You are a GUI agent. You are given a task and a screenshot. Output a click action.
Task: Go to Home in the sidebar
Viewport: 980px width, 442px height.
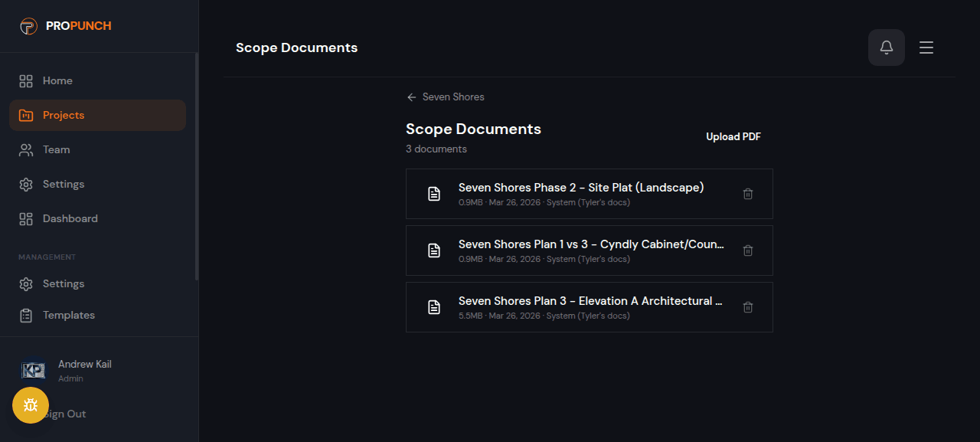tap(97, 80)
